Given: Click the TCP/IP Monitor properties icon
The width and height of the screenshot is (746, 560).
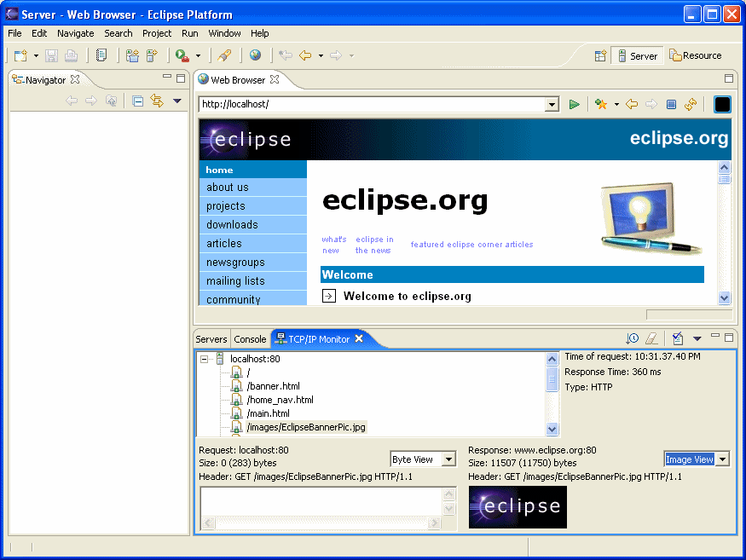Looking at the screenshot, I should click(678, 338).
